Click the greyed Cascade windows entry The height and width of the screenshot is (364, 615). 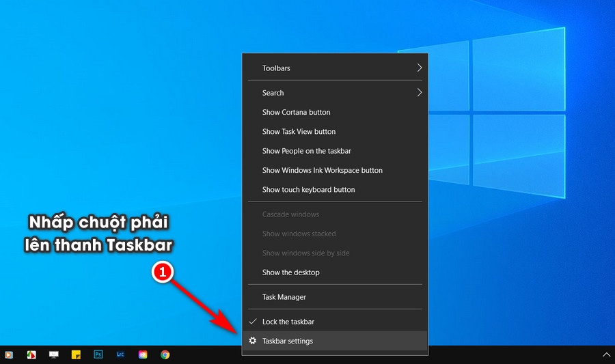point(335,214)
